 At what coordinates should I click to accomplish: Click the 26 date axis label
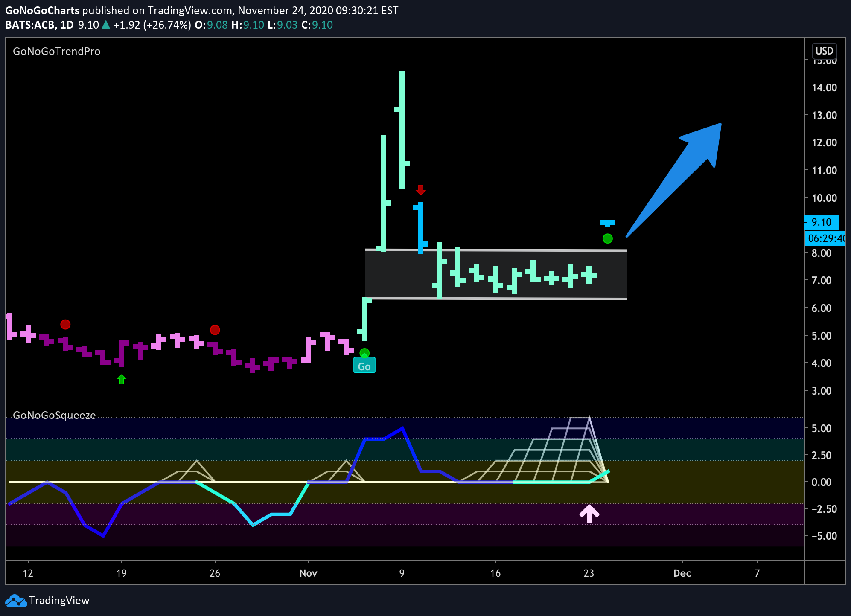(215, 573)
